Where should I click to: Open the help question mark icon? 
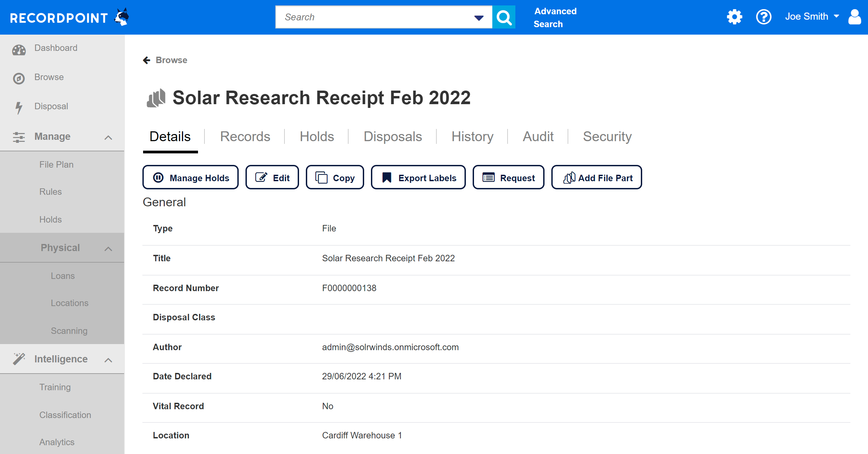point(764,17)
